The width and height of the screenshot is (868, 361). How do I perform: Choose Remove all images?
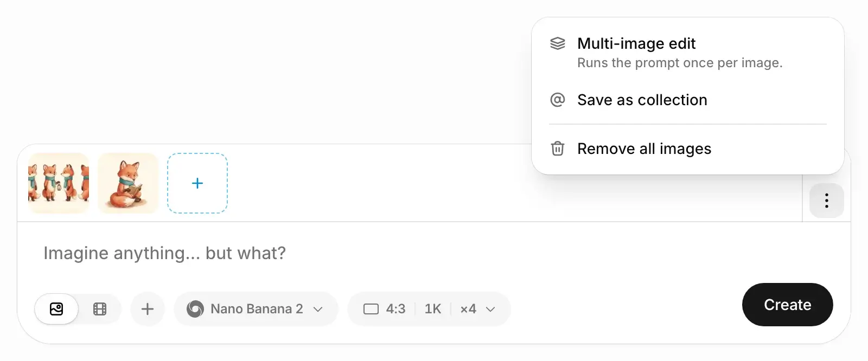tap(688, 149)
